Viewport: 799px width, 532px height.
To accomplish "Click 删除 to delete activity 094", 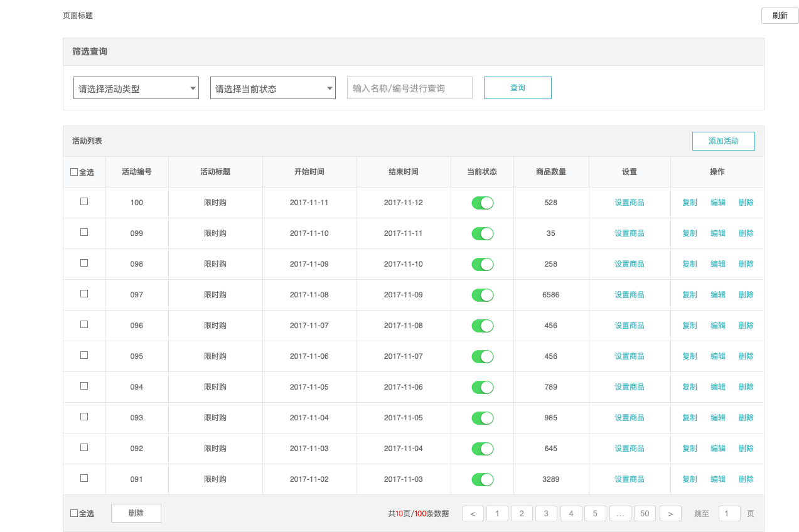I will 746,386.
